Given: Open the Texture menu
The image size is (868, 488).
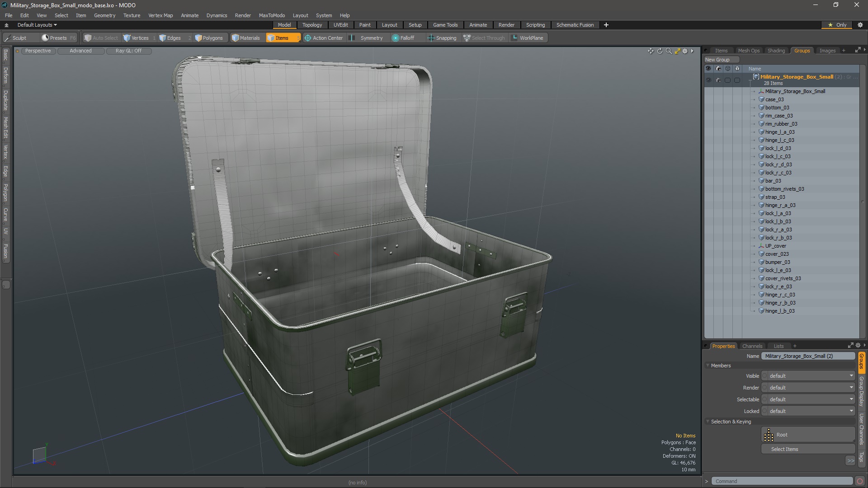Looking at the screenshot, I should pos(132,15).
